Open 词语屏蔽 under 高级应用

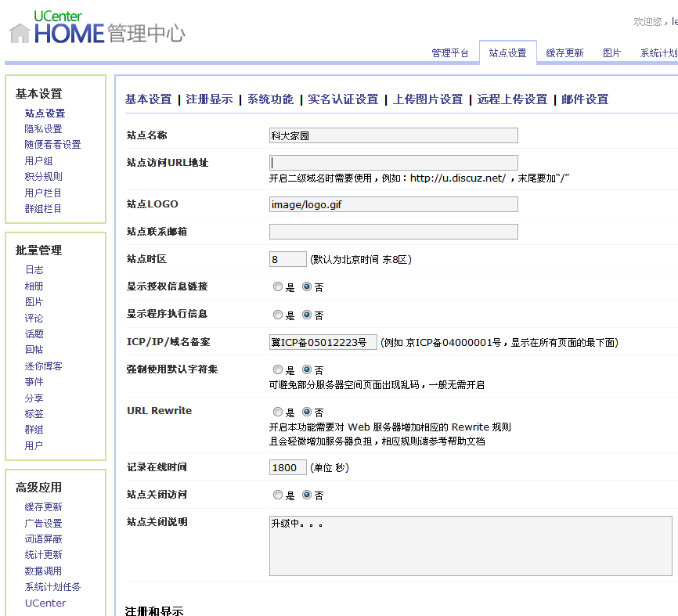tap(43, 539)
